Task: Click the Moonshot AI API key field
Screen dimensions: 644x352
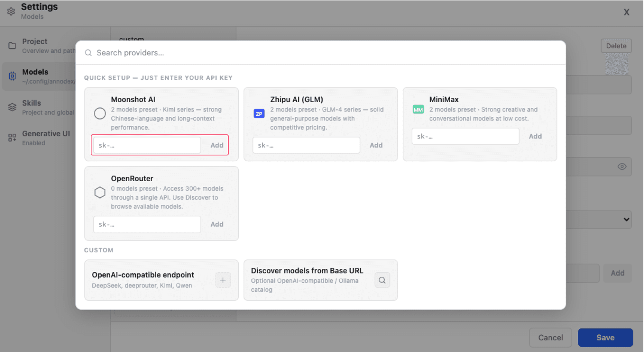Action: pyautogui.click(x=147, y=145)
